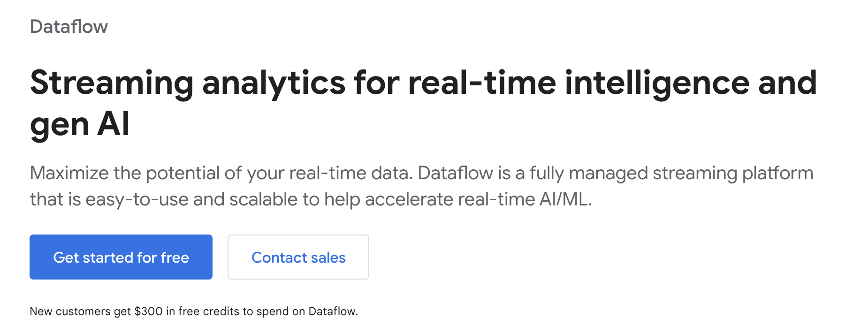Click "Dataflow." ending the credits note
868x333 pixels.
[x=333, y=311]
